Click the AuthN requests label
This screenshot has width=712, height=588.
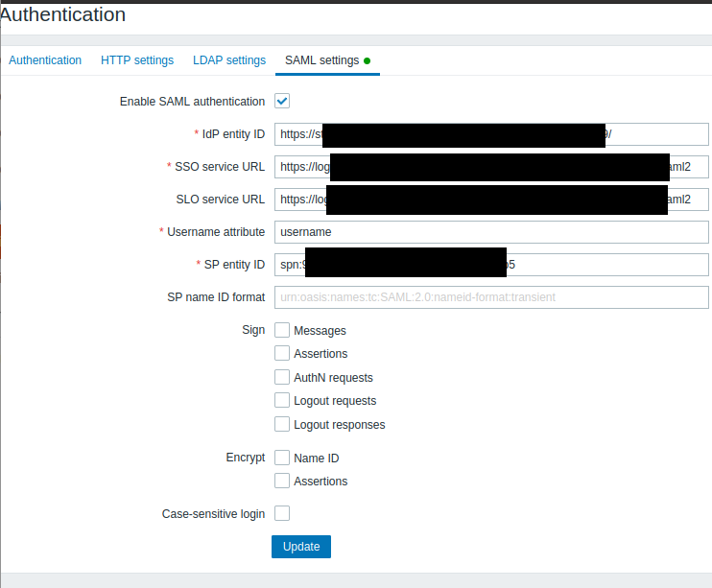(x=333, y=378)
